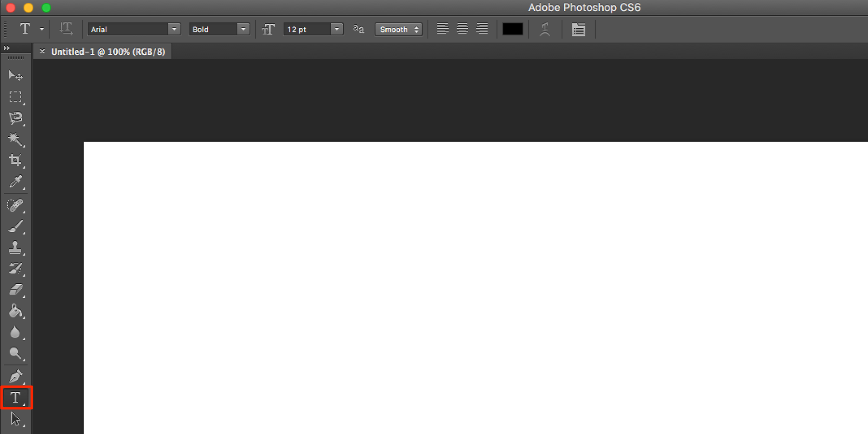This screenshot has width=868, height=434.
Task: Activate the Lasso tool
Action: click(16, 118)
